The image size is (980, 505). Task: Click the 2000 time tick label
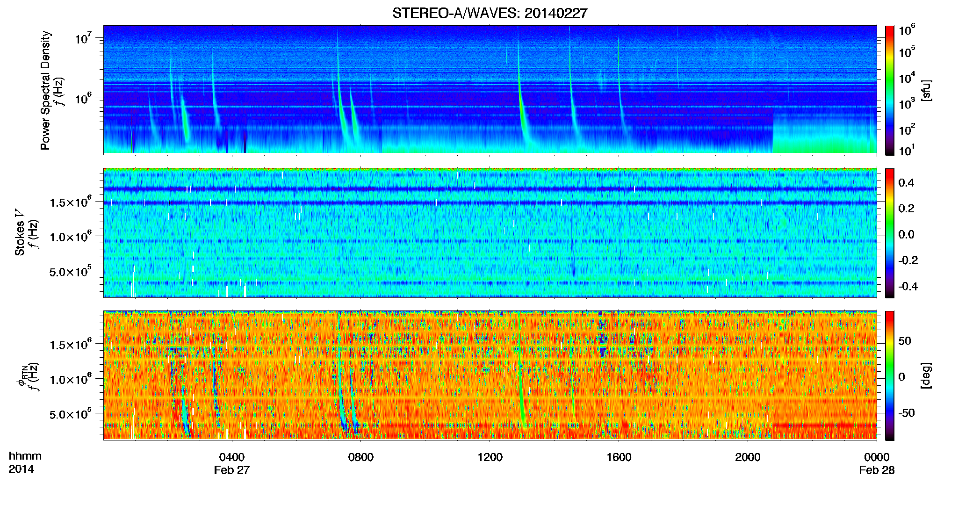pos(748,457)
